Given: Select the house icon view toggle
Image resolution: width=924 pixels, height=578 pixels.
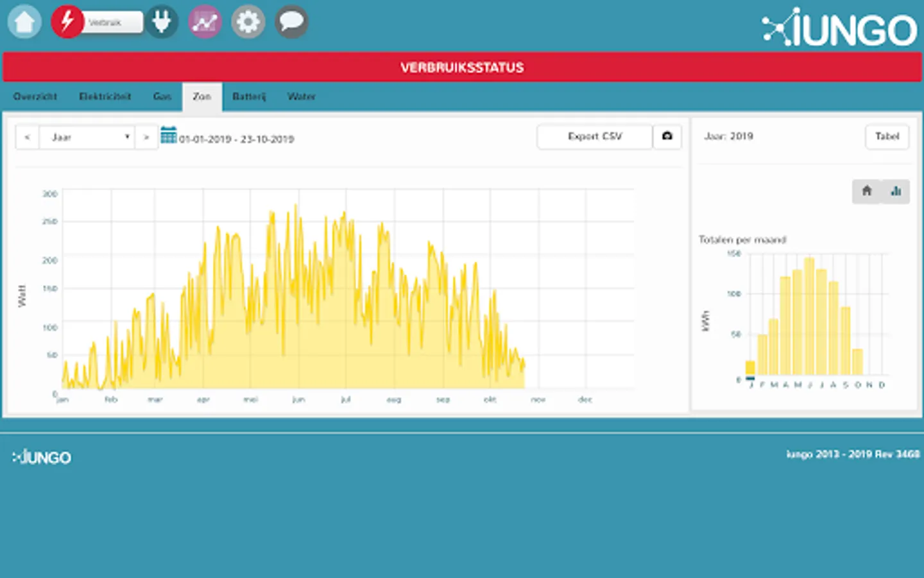Looking at the screenshot, I should 867,191.
